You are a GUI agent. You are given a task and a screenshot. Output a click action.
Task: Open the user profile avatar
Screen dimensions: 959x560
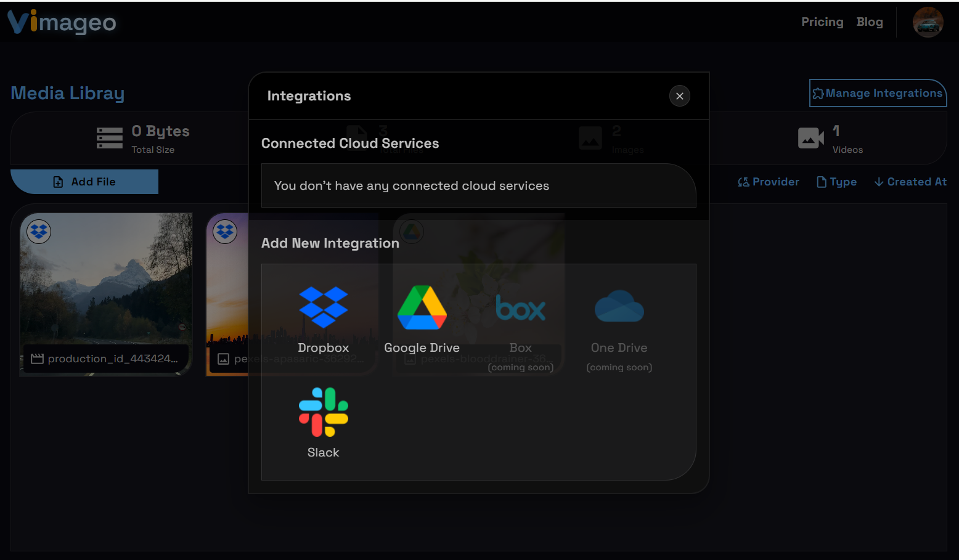(x=928, y=23)
